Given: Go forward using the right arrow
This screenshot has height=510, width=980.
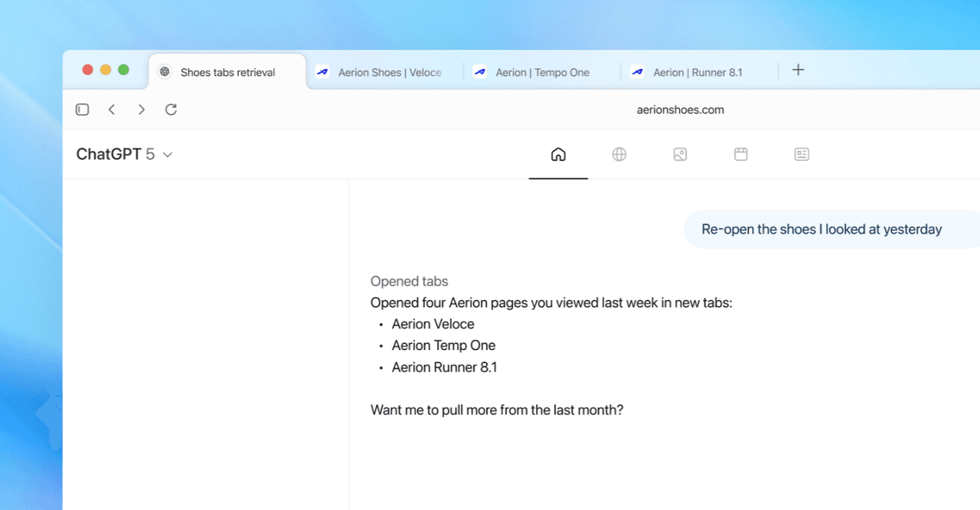Looking at the screenshot, I should pyautogui.click(x=142, y=110).
